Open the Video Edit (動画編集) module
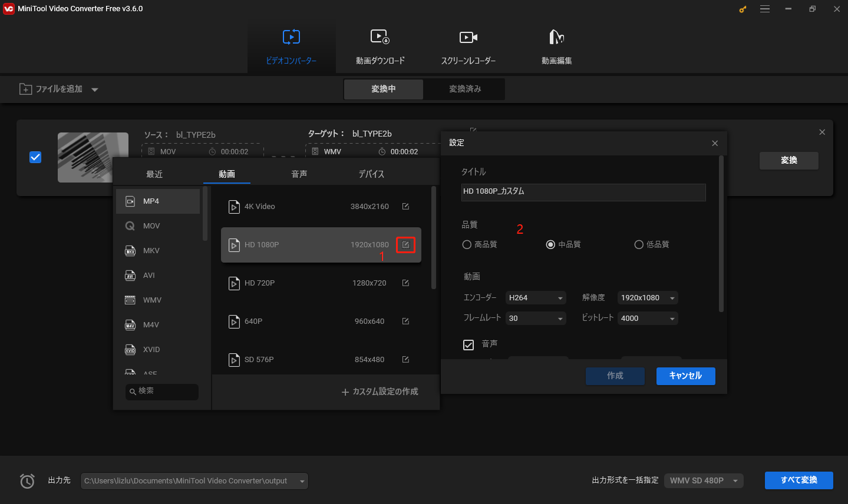 [x=557, y=47]
